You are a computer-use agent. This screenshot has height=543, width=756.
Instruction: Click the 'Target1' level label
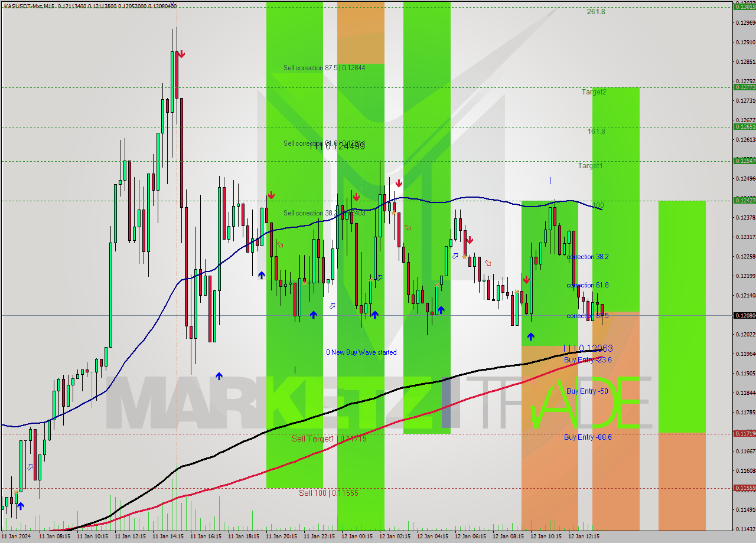[x=591, y=166]
